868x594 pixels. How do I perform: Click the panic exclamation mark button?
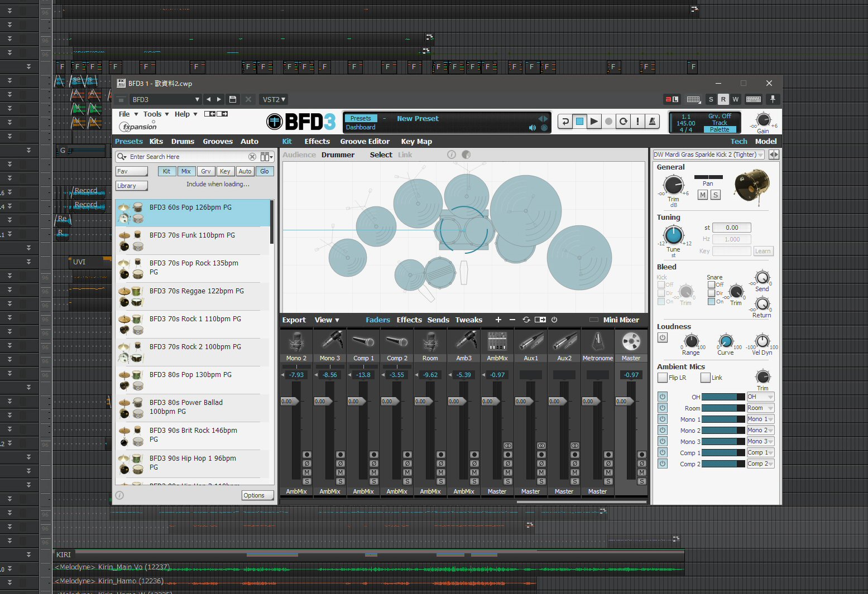(x=637, y=121)
